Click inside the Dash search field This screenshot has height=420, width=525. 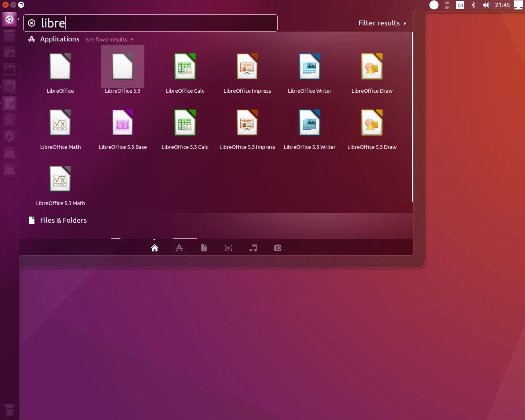[x=151, y=23]
